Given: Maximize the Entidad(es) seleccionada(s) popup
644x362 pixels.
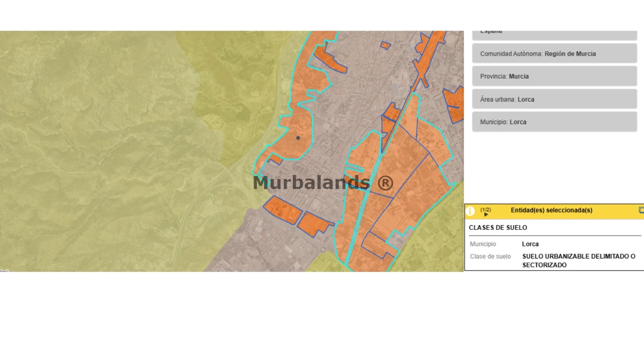Looking at the screenshot, I should pyautogui.click(x=641, y=210).
